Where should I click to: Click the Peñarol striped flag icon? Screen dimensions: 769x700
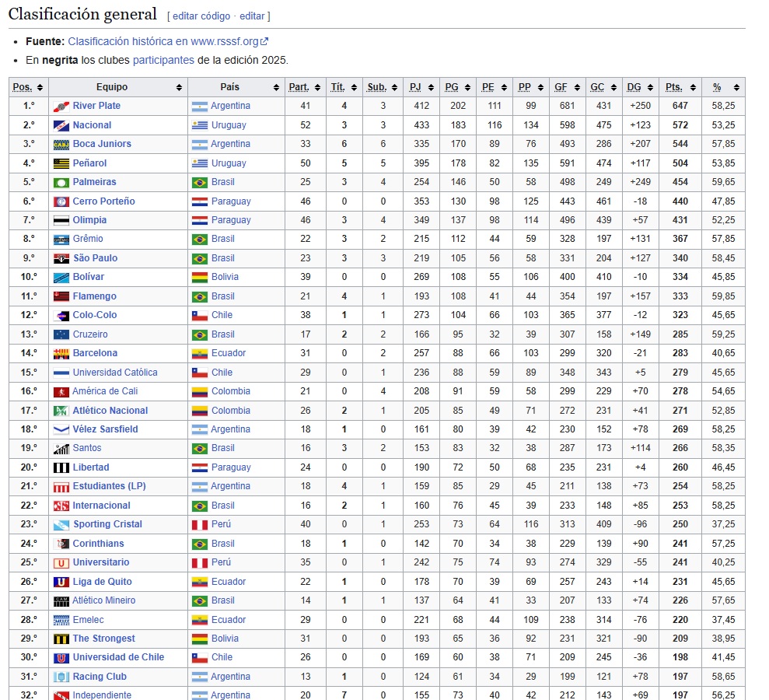61,163
